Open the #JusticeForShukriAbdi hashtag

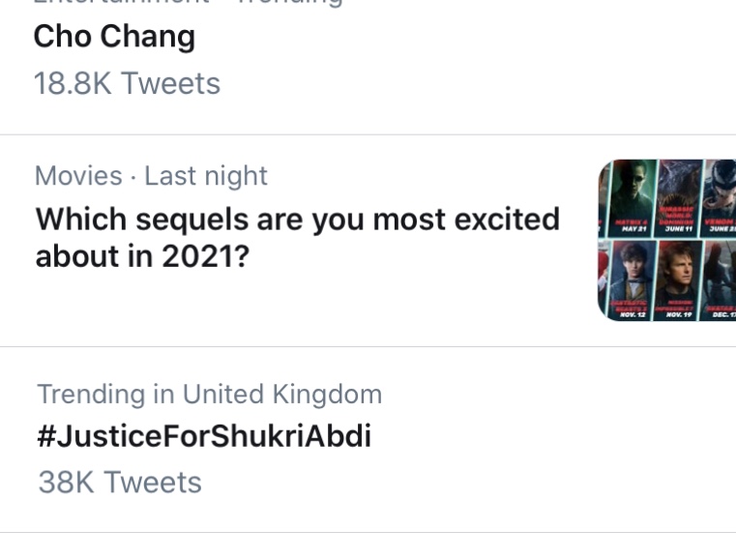tap(204, 436)
